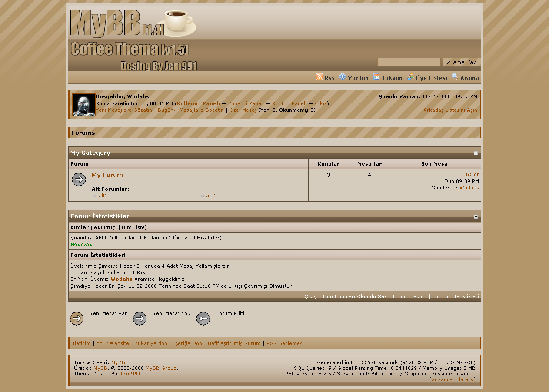Open the Kullanıcı Paneli link
Viewport: 549px width, 392px height.
[x=198, y=103]
